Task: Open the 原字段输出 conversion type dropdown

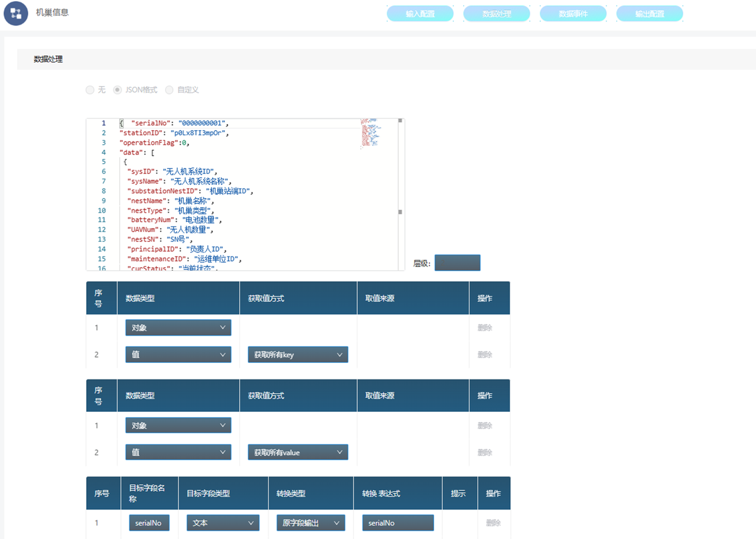Action: (311, 523)
